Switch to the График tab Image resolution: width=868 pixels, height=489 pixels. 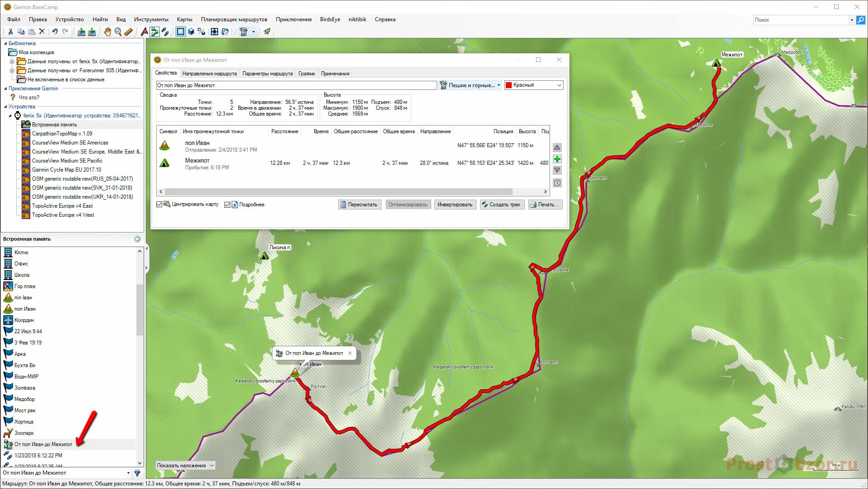coord(306,74)
